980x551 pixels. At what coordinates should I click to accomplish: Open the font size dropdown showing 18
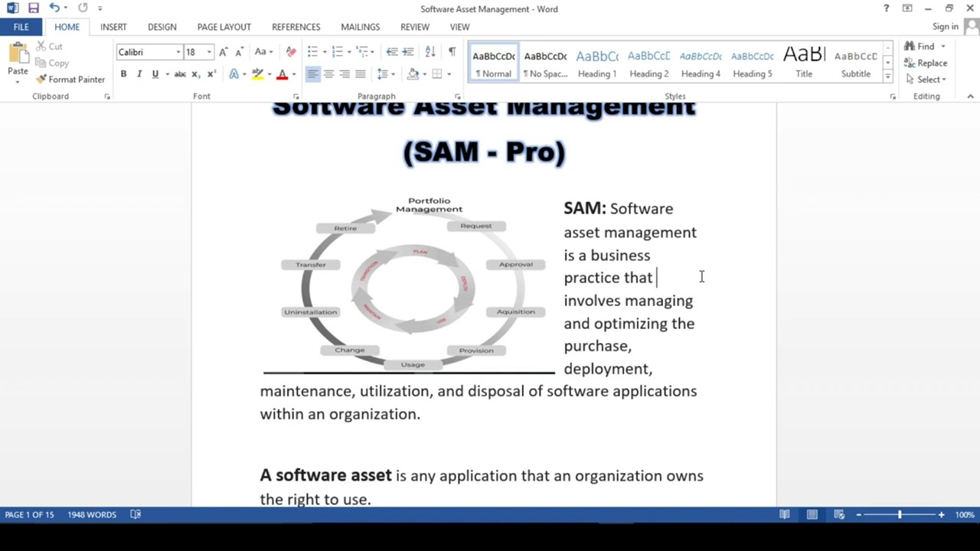(209, 52)
